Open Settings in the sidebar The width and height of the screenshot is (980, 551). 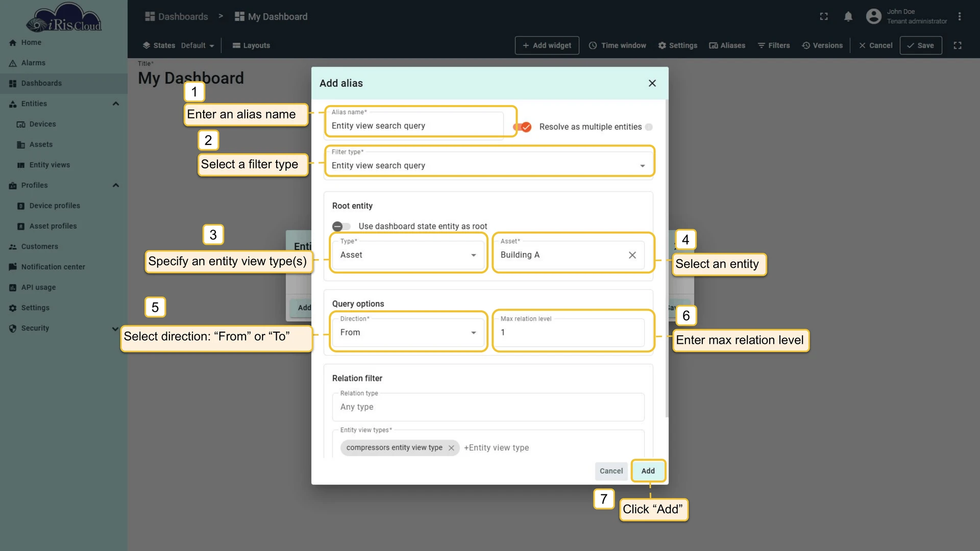(x=63, y=308)
